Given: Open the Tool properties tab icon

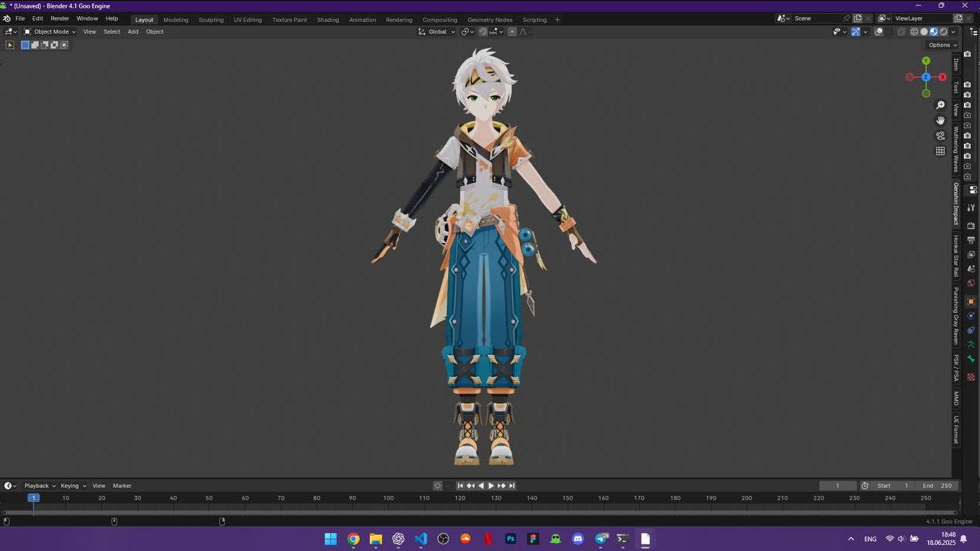Looking at the screenshot, I should click(971, 208).
